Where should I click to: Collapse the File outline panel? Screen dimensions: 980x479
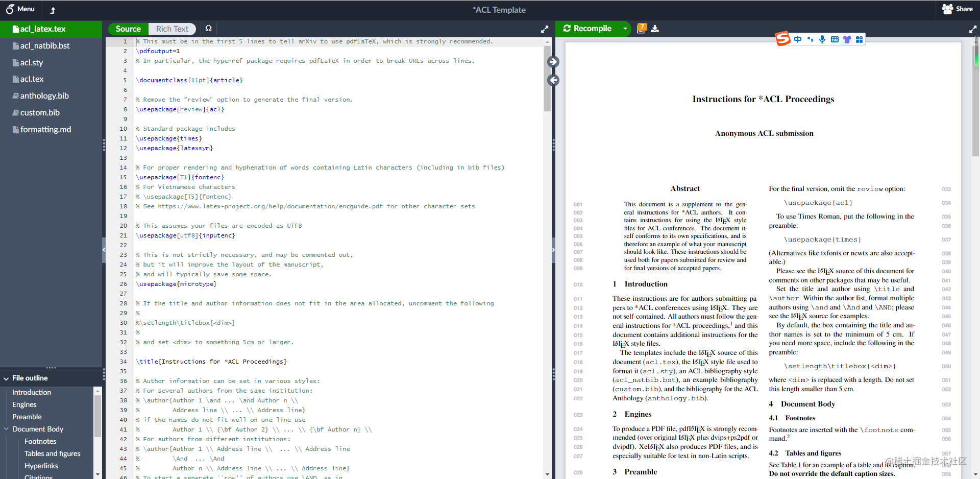pyautogui.click(x=7, y=378)
